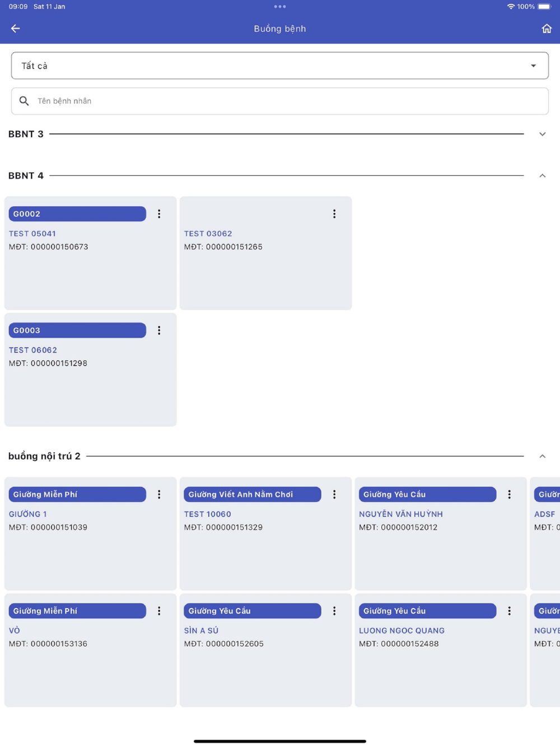
Task: Open the Tất cả filter dropdown
Action: 279,66
